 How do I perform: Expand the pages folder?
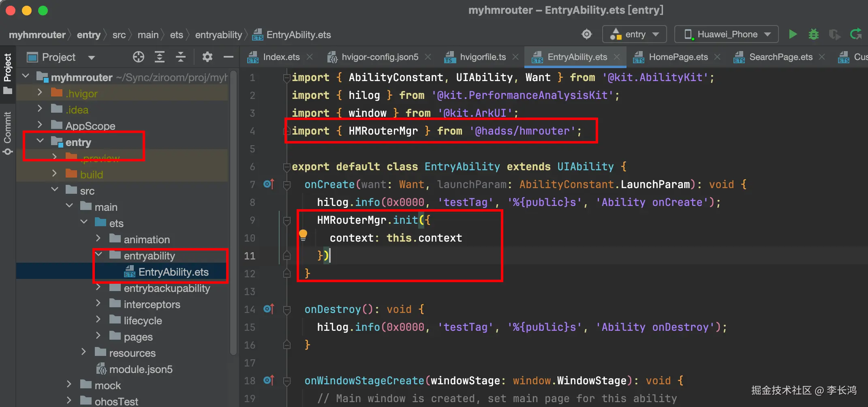(x=98, y=336)
